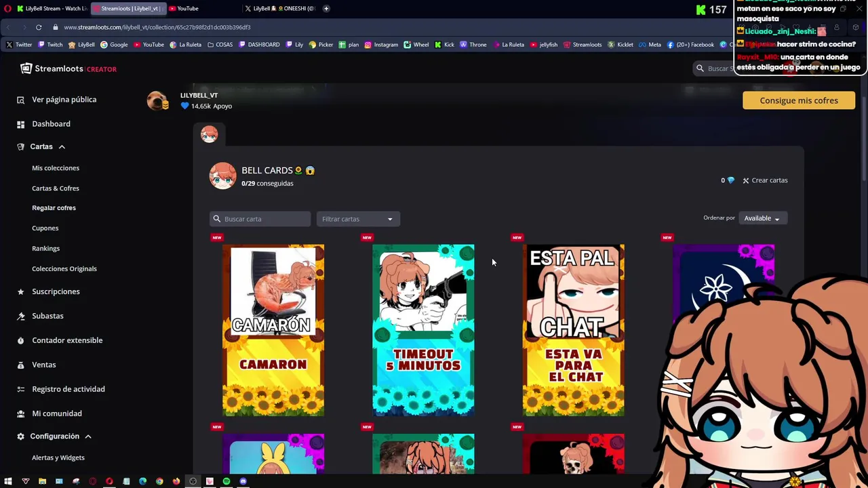Open Alertas y Widgets
This screenshot has width=868, height=488.
click(x=58, y=458)
